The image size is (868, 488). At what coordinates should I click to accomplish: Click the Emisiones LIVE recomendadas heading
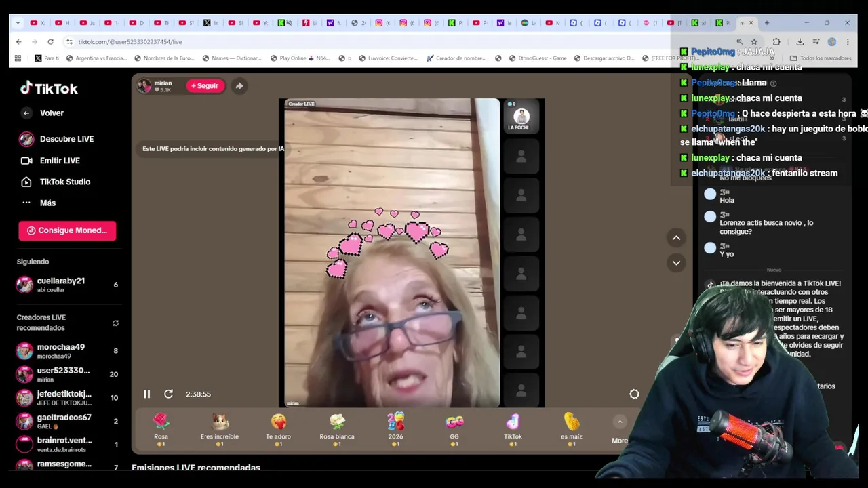tap(196, 468)
